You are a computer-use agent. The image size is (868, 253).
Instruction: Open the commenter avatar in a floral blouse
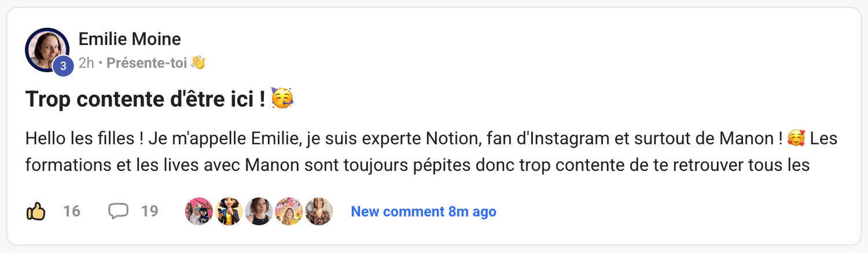pos(319,211)
